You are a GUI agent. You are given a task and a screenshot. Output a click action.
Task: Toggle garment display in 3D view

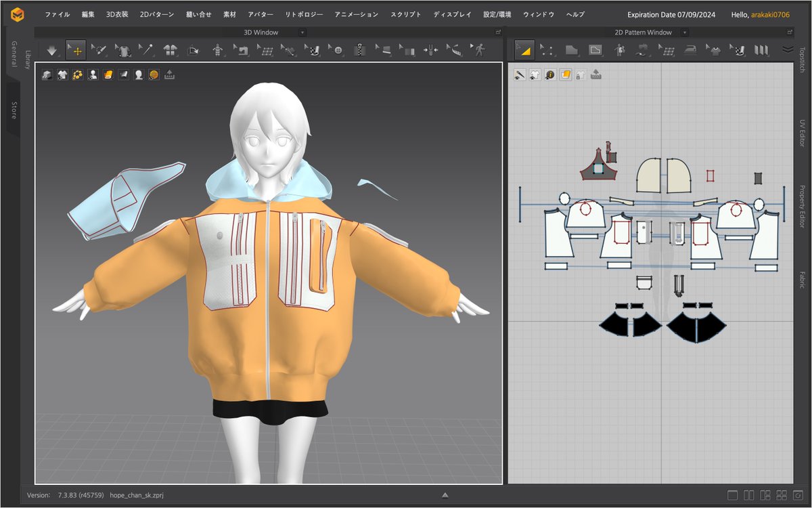click(x=47, y=75)
